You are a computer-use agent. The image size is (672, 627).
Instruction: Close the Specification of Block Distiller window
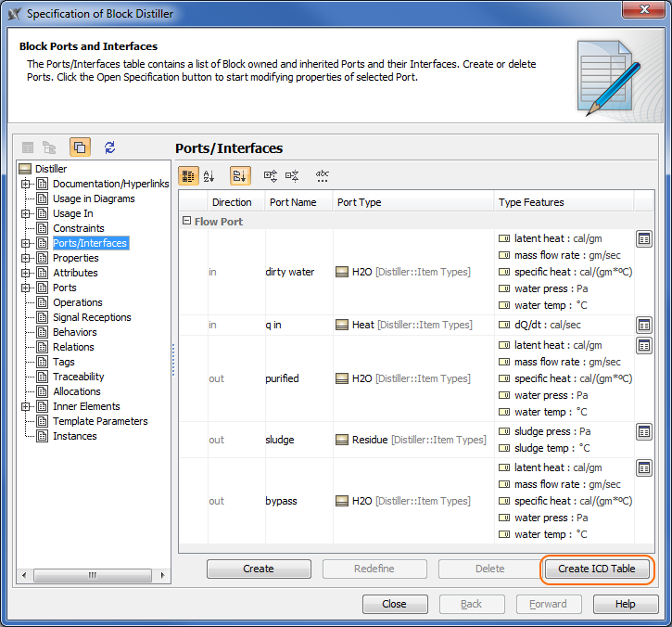[x=644, y=9]
